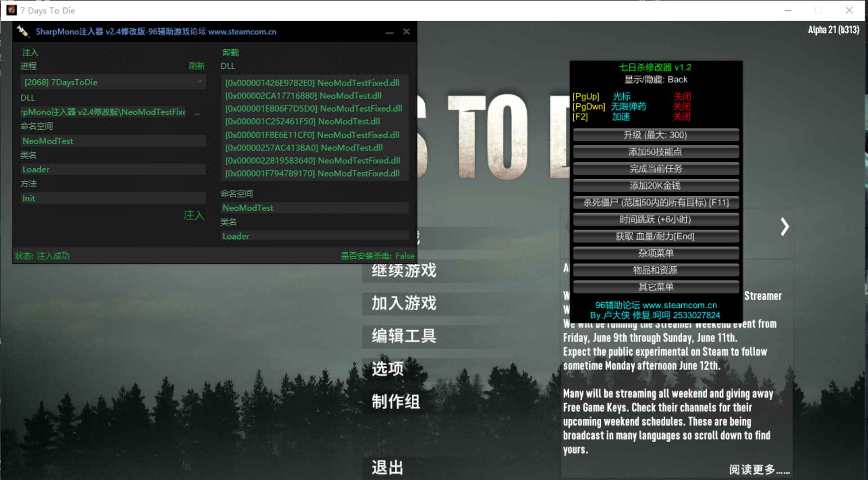The height and width of the screenshot is (480, 868).
Task: Click the Init method input field
Action: [112, 198]
